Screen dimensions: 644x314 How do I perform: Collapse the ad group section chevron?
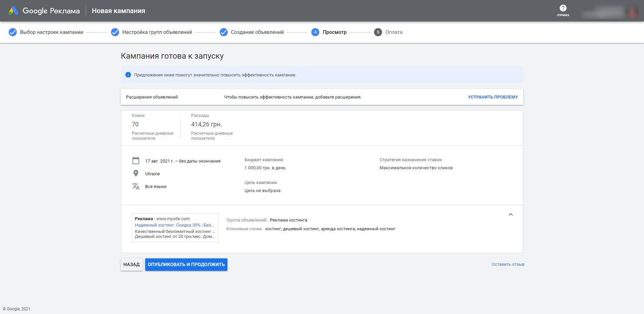click(x=511, y=214)
